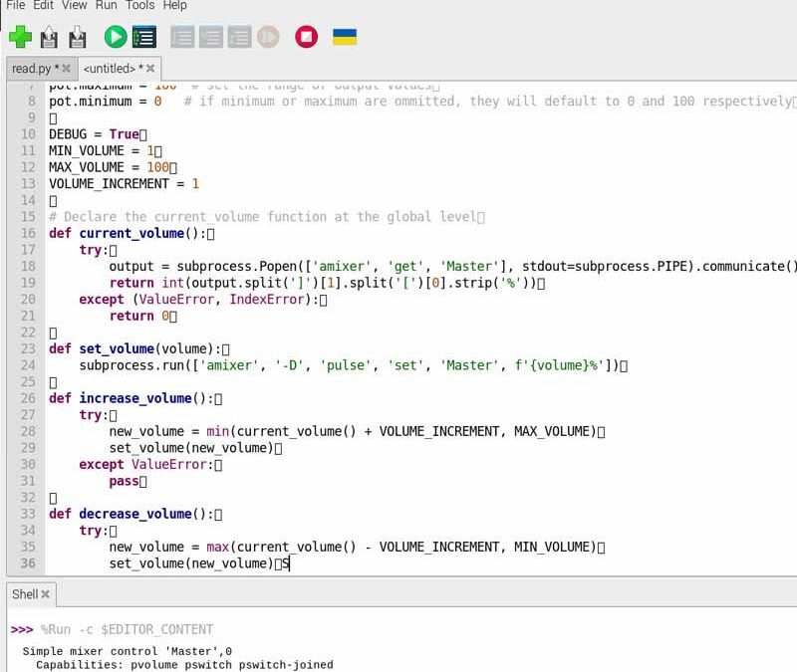Viewport: 797px width, 672px height.
Task: Run current script with green play button
Action: pos(116,37)
